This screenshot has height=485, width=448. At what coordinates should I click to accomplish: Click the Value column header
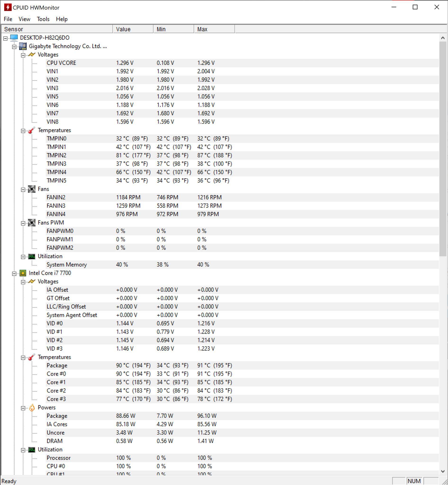[x=133, y=29]
